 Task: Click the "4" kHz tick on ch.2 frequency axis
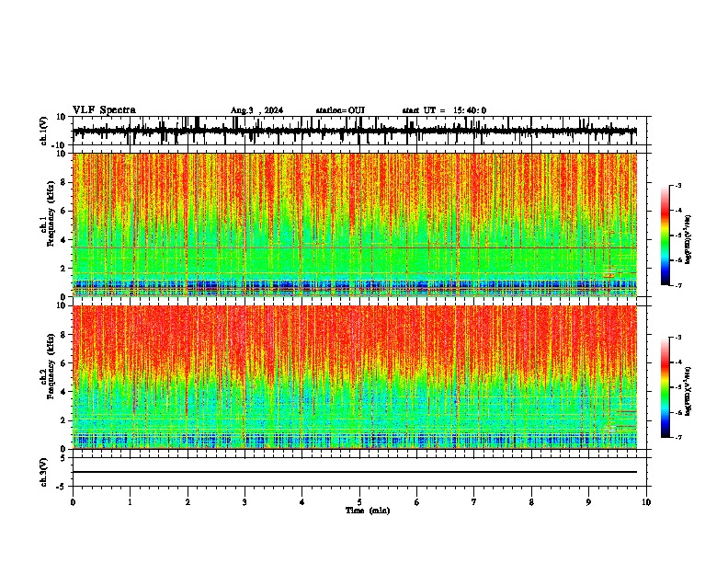(x=63, y=392)
